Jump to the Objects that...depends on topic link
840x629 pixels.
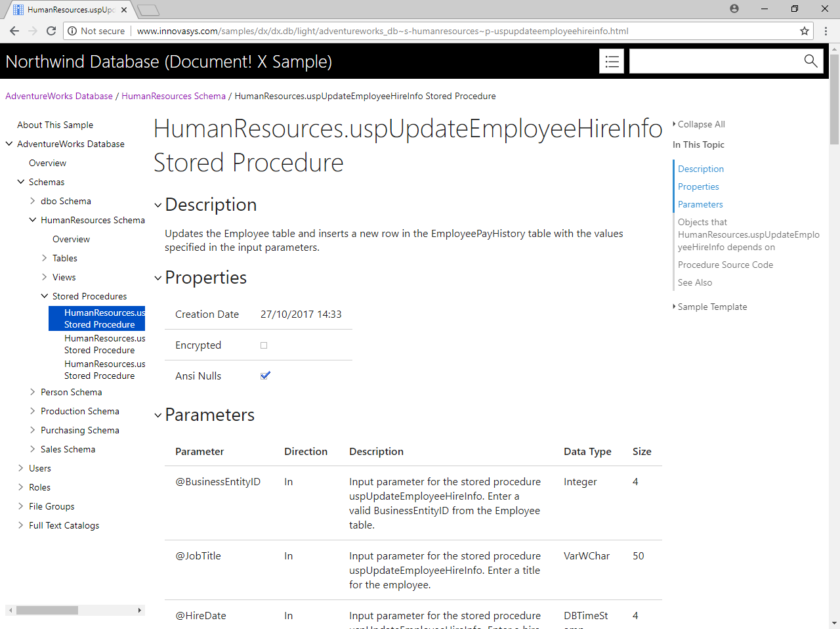(x=749, y=234)
